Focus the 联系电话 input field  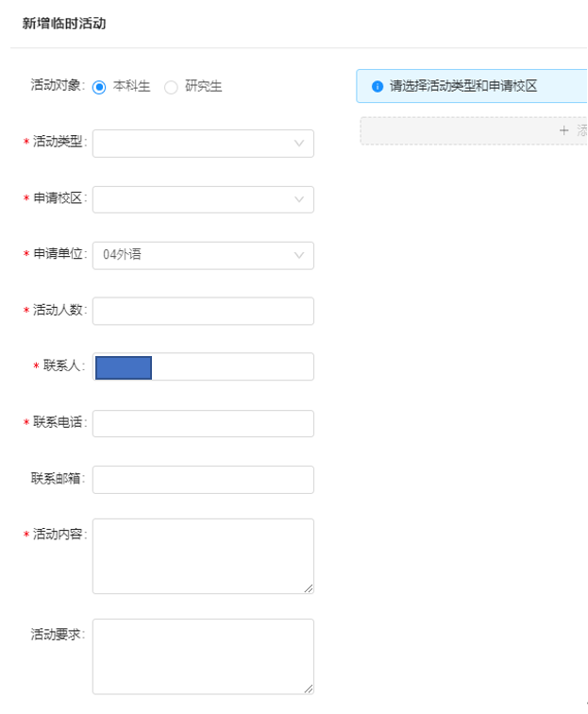click(203, 423)
